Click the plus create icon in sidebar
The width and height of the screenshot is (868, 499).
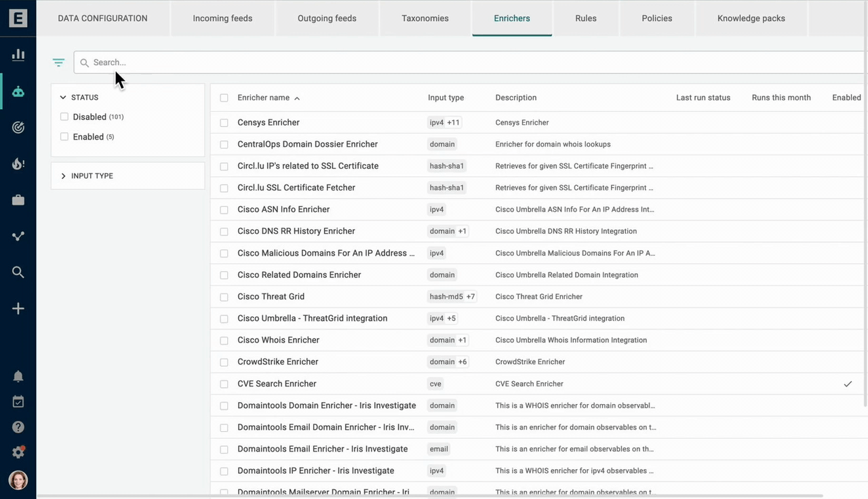coord(18,308)
